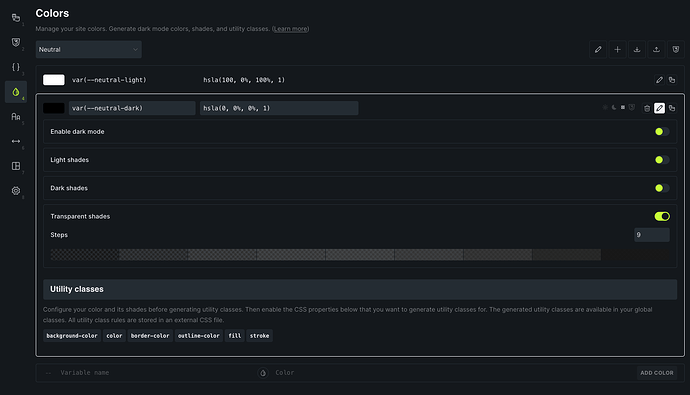Open the Learn more link
The image size is (690, 395).
290,29
